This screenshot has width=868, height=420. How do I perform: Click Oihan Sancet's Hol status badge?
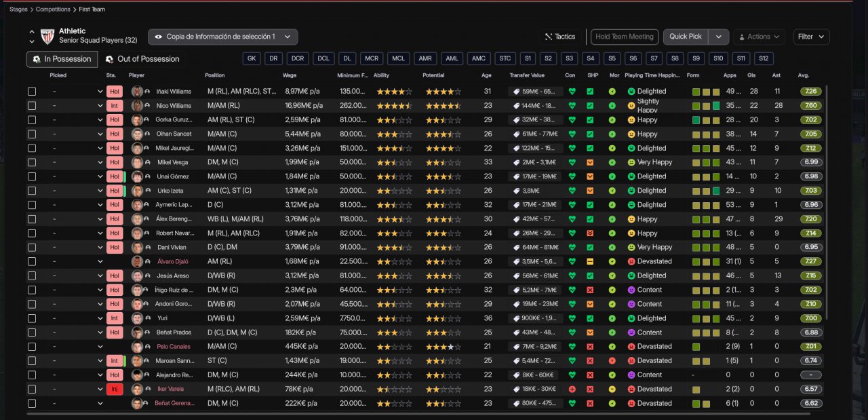pyautogui.click(x=114, y=134)
